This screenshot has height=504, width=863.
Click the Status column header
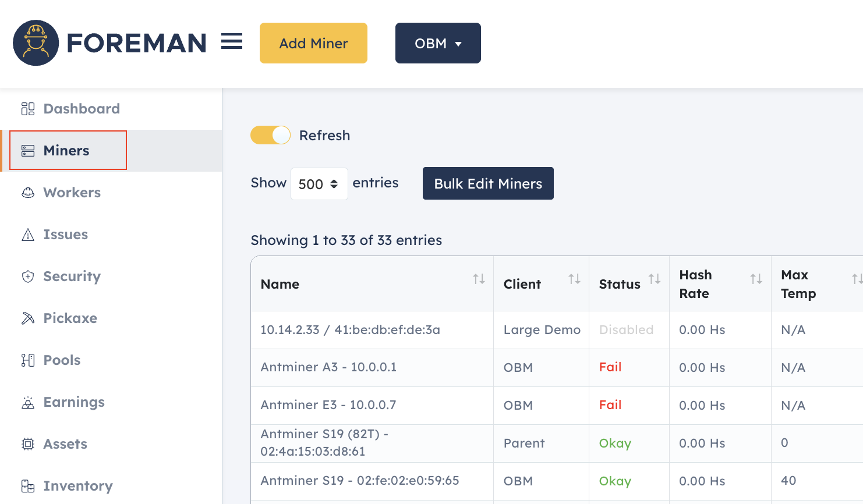click(629, 284)
